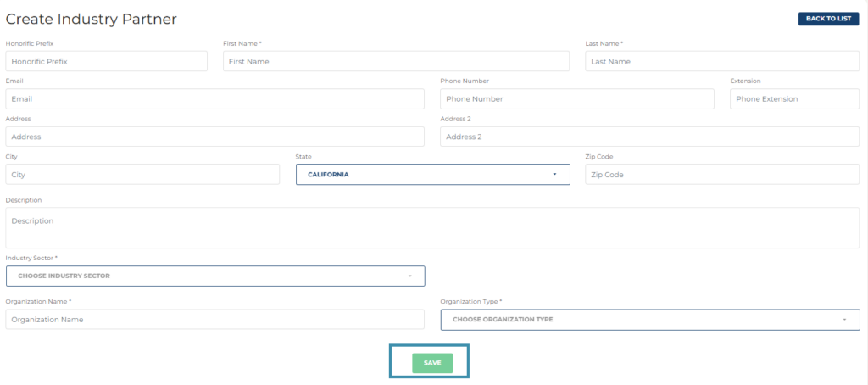This screenshot has height=385, width=868.
Task: Go back via Back to List button
Action: 828,19
